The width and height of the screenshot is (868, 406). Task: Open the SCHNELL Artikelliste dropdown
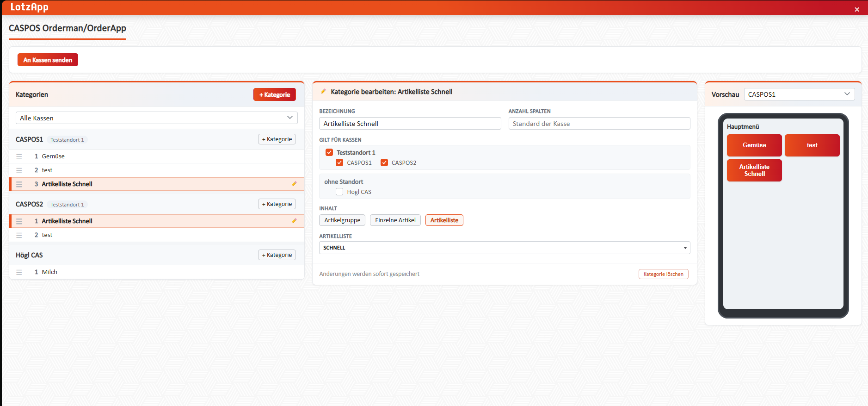(x=505, y=248)
